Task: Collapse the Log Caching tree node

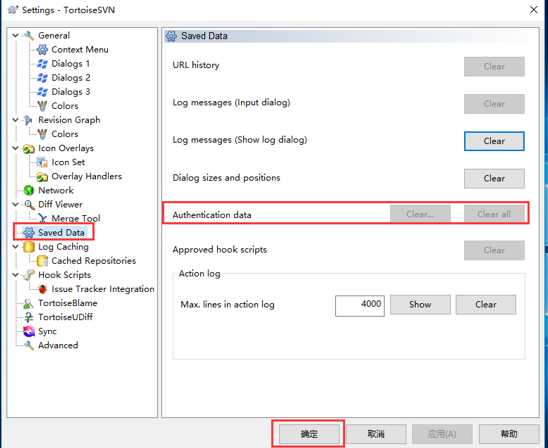Action: pyautogui.click(x=15, y=247)
